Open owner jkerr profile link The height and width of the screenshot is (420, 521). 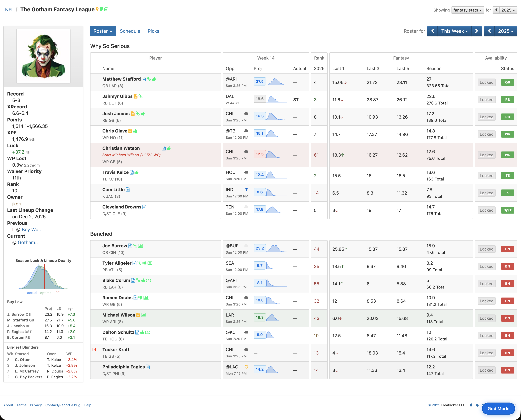tap(17, 204)
